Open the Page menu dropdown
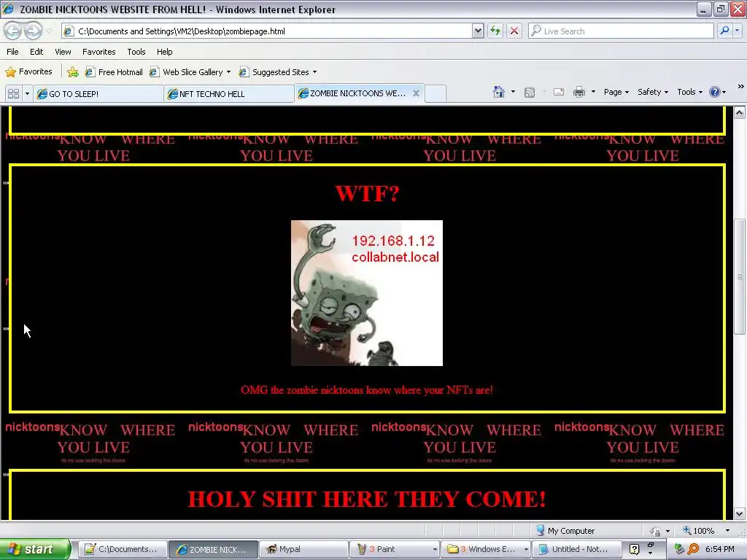The width and height of the screenshot is (747, 560). tap(616, 92)
